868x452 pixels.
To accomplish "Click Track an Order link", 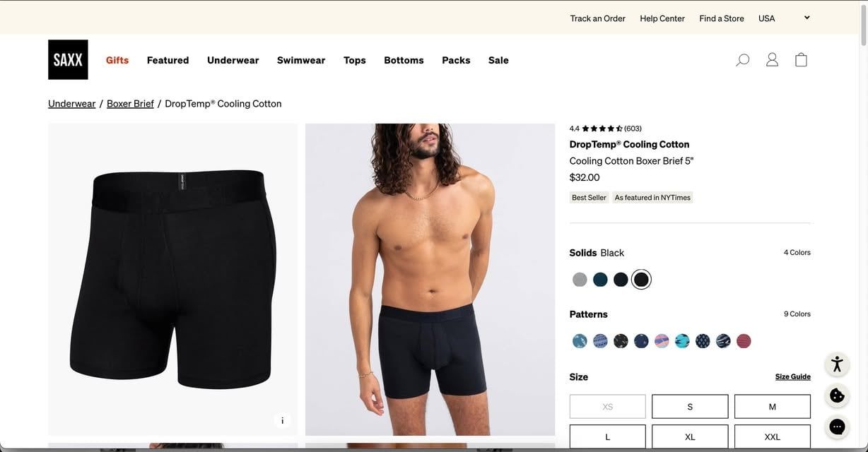I will click(598, 18).
